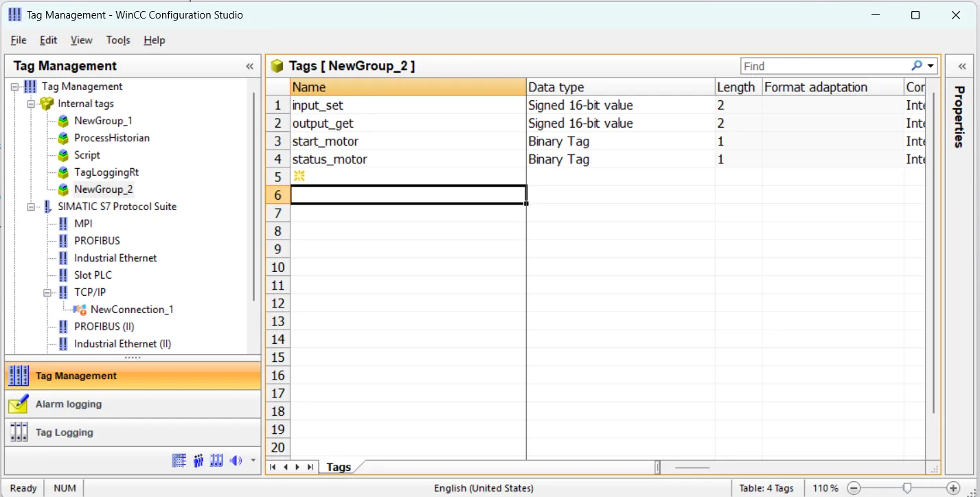The height and width of the screenshot is (497, 980).
Task: Click the Tag Management root icon
Action: tap(30, 86)
